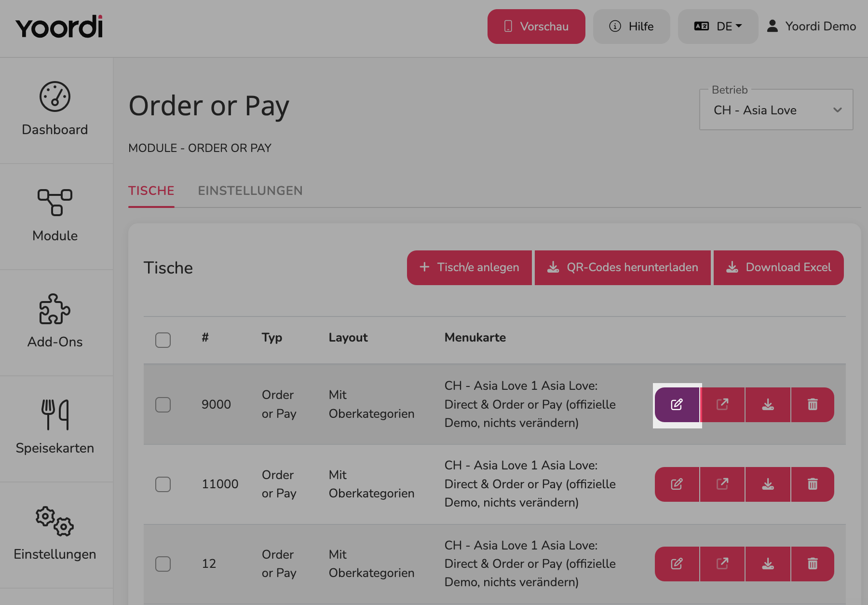This screenshot has width=868, height=605.
Task: Open Einstellungen gears icon in sidebar
Action: (55, 521)
